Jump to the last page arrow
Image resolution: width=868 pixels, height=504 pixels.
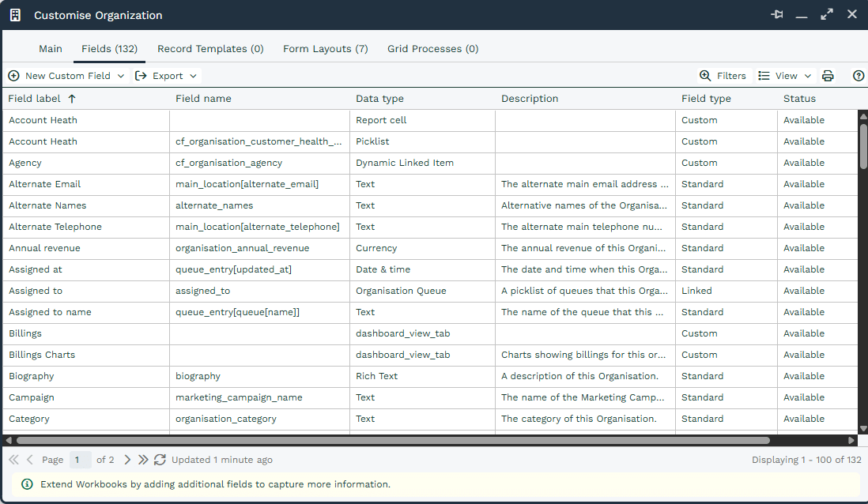click(x=143, y=460)
